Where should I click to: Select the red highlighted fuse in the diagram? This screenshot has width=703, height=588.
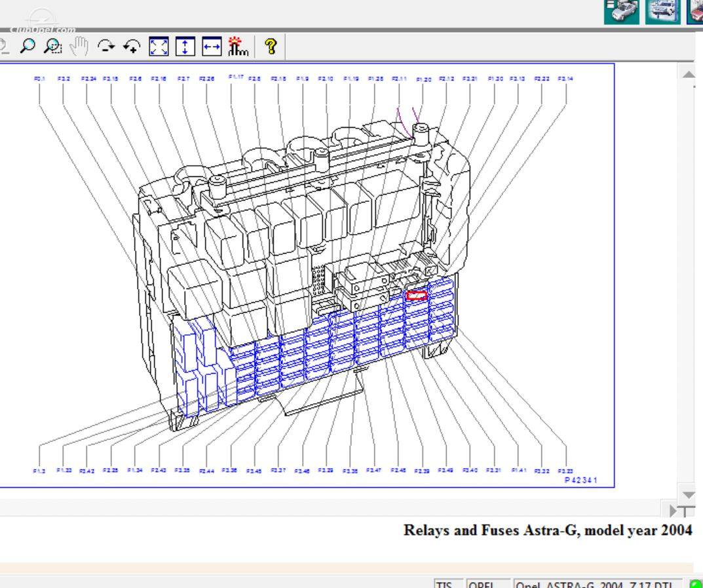(417, 296)
